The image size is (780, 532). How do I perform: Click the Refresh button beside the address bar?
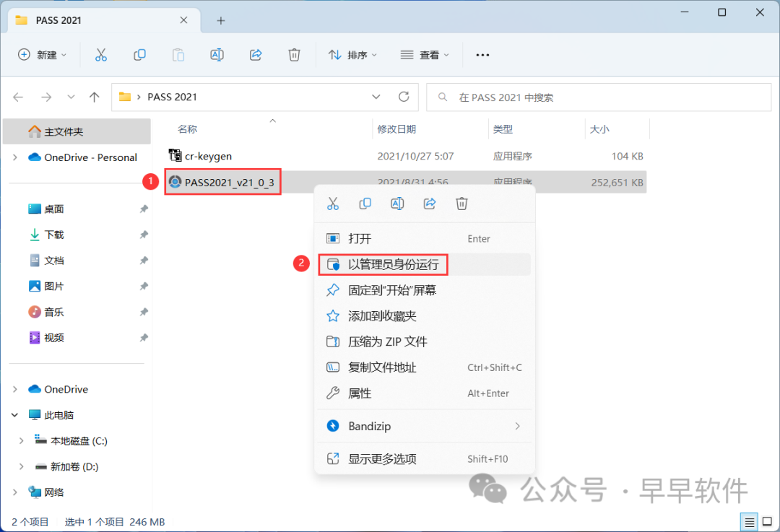pyautogui.click(x=404, y=97)
